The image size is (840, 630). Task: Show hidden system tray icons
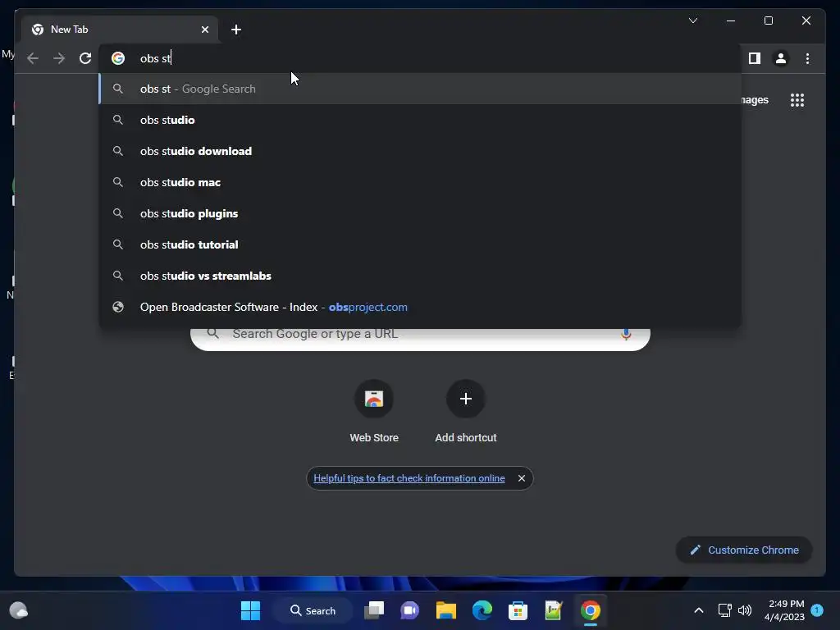[699, 610]
